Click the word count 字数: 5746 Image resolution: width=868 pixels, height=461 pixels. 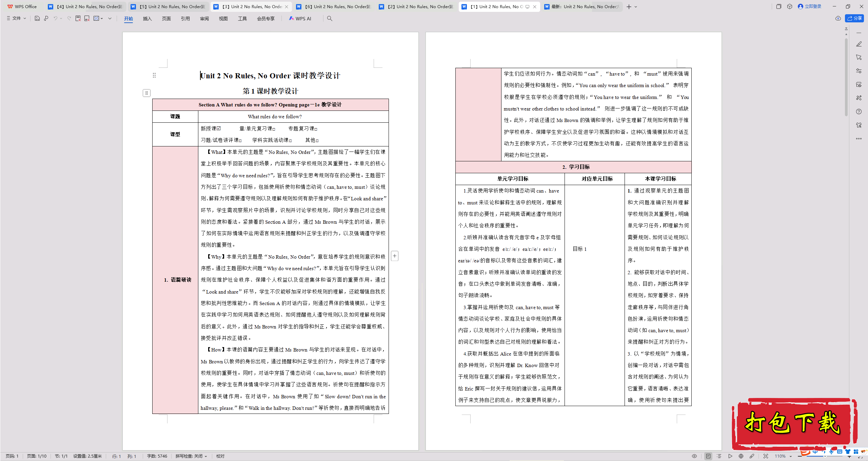[157, 456]
